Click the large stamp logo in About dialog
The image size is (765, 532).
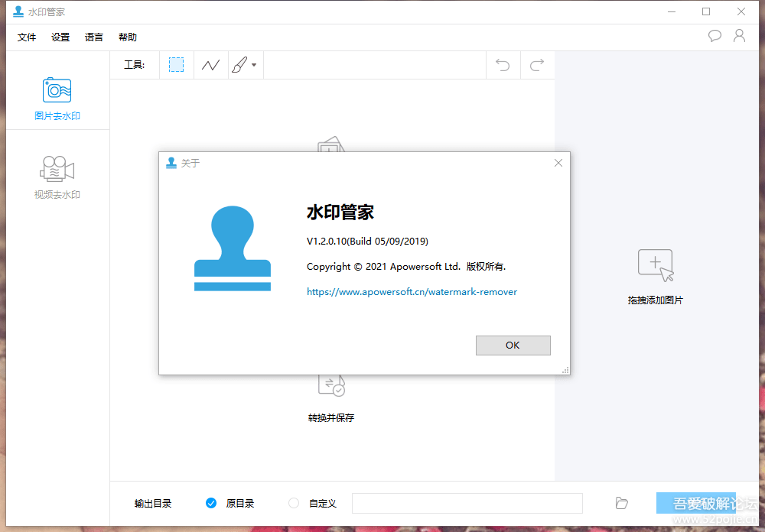[x=233, y=248]
